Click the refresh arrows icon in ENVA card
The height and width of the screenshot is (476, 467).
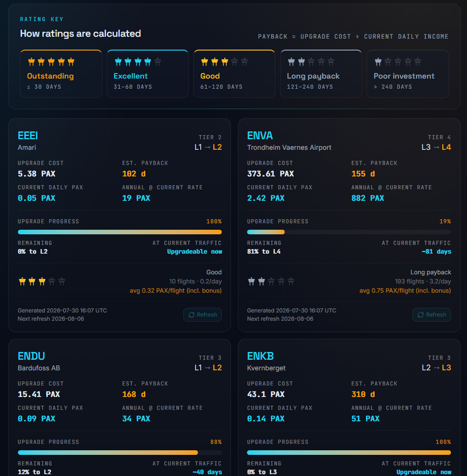(x=421, y=315)
